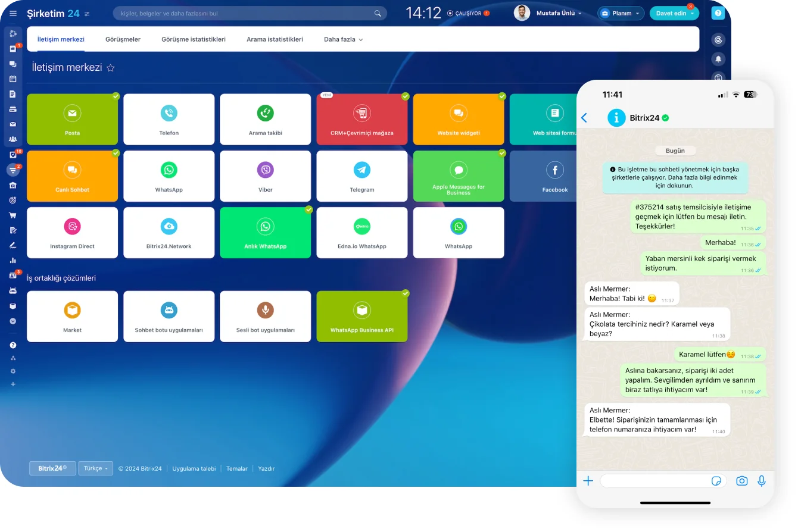Open the Bitrix24.Network tile
798x532 pixels.
point(169,233)
